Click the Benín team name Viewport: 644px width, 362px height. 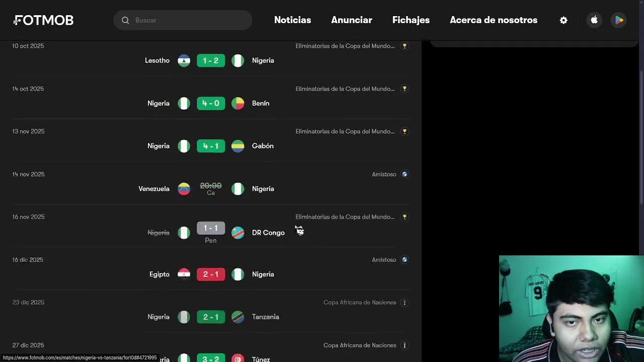point(261,103)
